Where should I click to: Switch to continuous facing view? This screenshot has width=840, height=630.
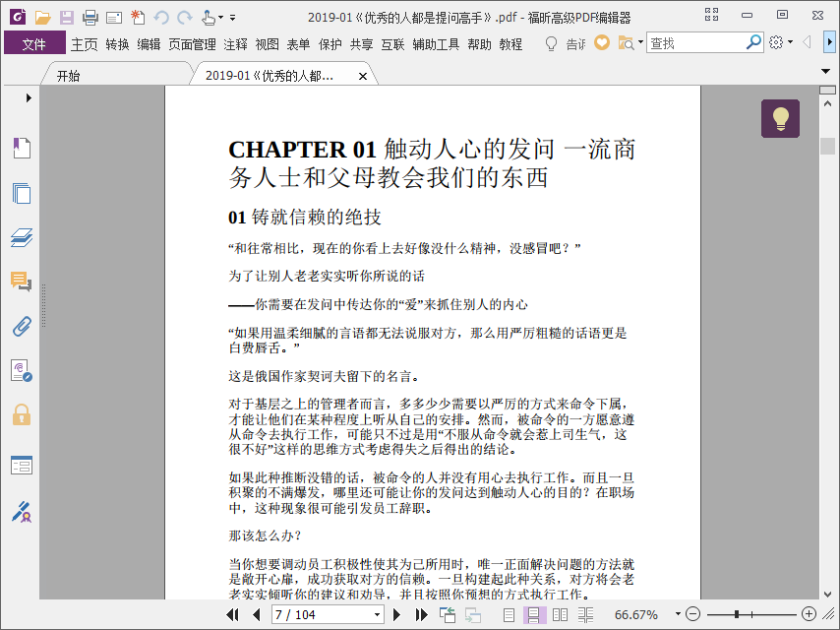pyautogui.click(x=585, y=615)
